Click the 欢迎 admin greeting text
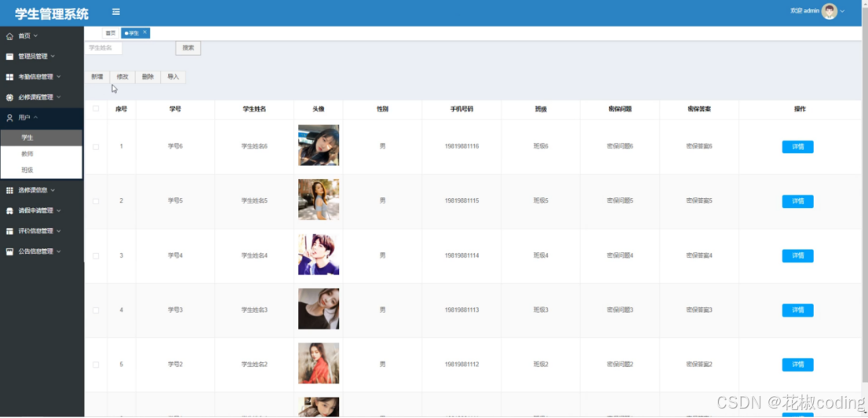The height and width of the screenshot is (418, 868). click(x=805, y=11)
